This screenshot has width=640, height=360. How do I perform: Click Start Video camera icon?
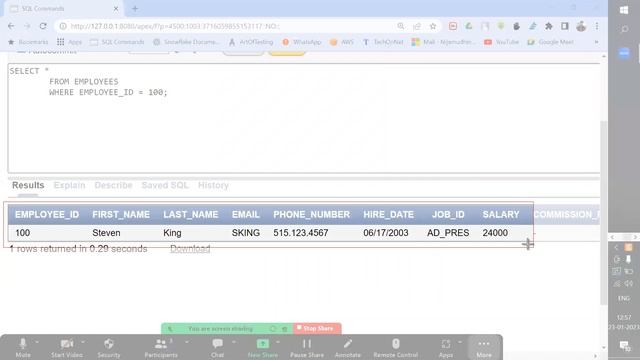point(67,344)
